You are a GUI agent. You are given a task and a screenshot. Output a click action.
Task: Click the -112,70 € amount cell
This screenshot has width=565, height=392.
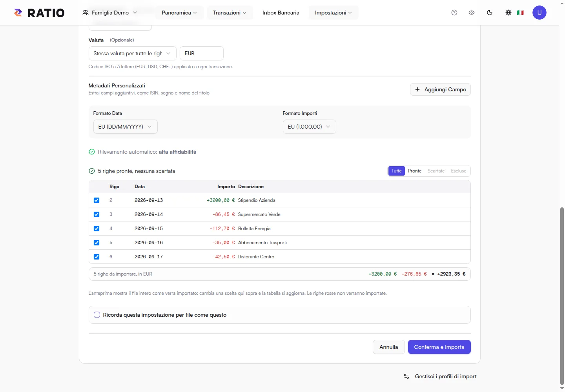point(222,229)
